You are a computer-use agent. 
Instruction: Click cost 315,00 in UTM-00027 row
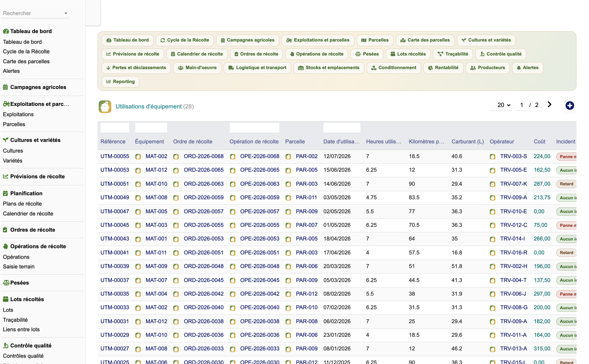(542, 349)
